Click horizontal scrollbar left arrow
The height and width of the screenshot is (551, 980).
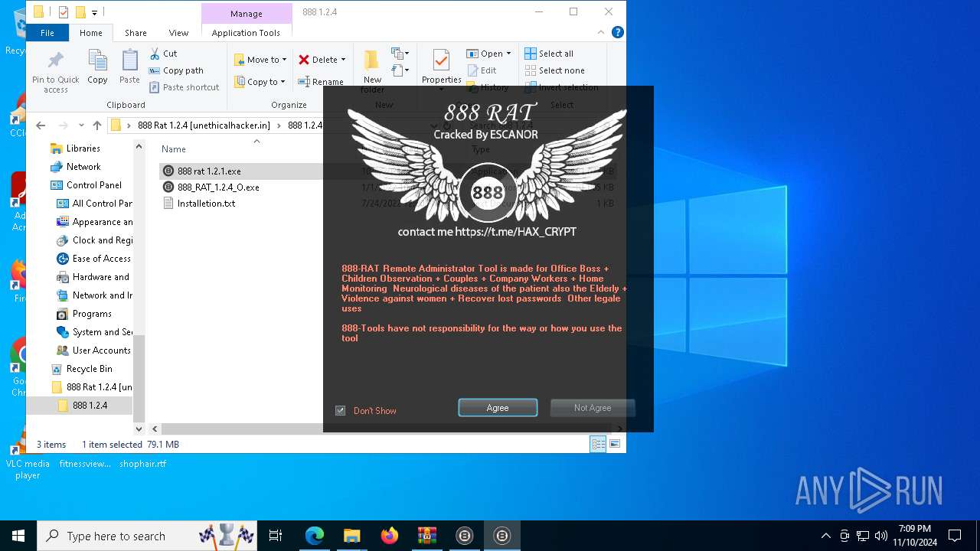[x=155, y=429]
